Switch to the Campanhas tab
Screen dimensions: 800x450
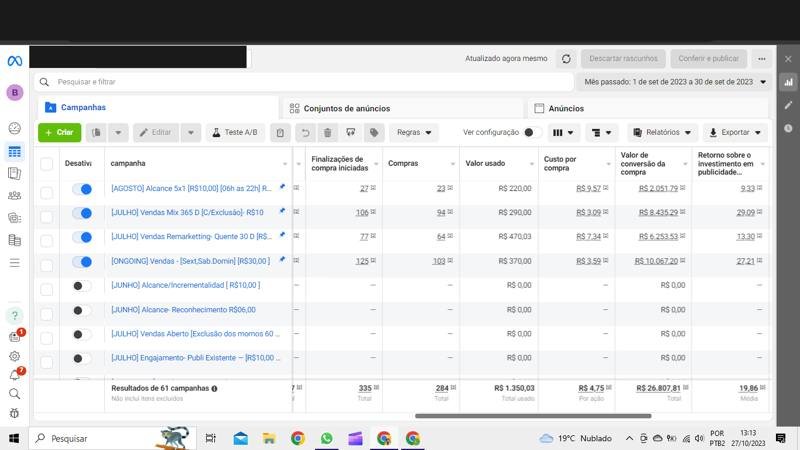(x=158, y=108)
